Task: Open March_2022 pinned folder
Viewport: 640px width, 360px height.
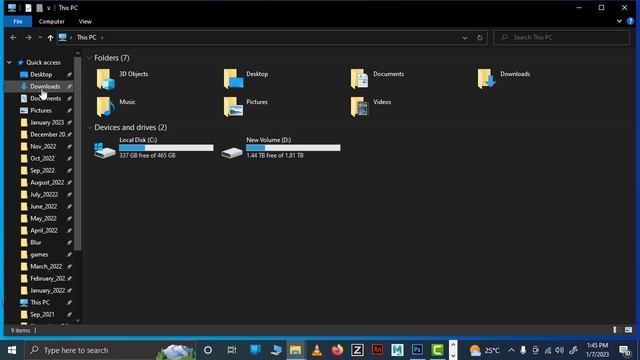Action: [45, 267]
